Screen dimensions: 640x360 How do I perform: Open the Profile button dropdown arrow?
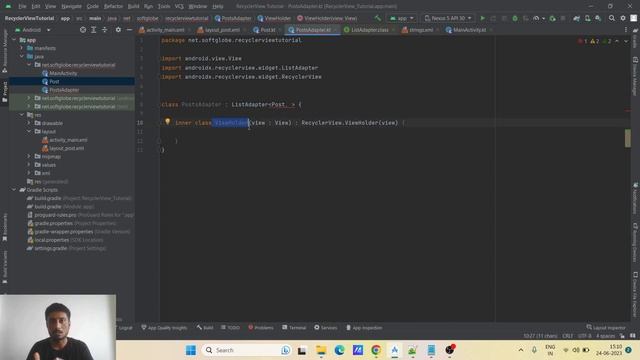pos(543,19)
